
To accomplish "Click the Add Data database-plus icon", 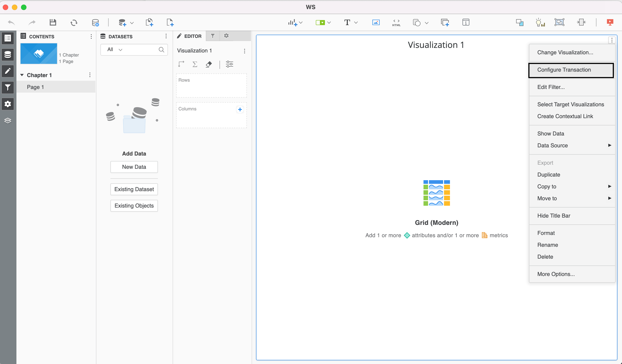I will point(122,22).
